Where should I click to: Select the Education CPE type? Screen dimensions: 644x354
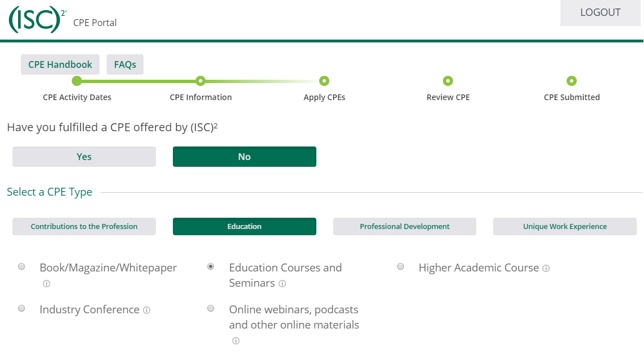pos(245,226)
